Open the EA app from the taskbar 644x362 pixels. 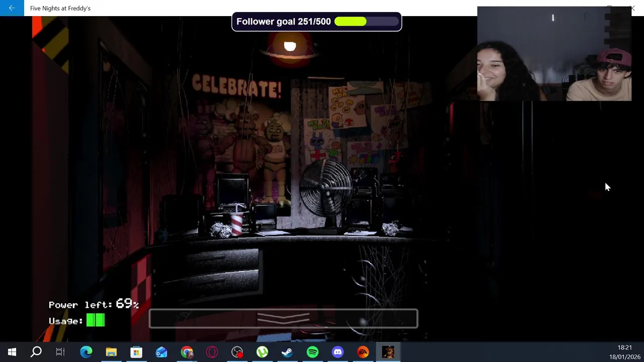tap(363, 352)
